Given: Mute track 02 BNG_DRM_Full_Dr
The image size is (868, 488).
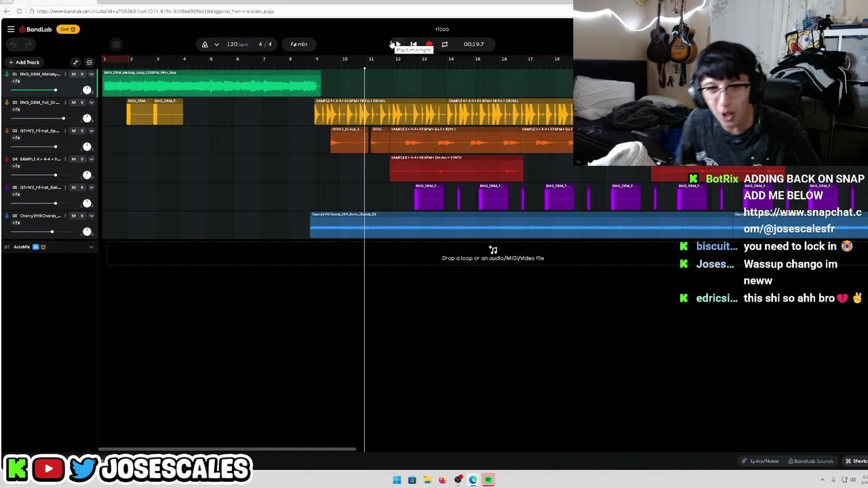Looking at the screenshot, I should (73, 102).
